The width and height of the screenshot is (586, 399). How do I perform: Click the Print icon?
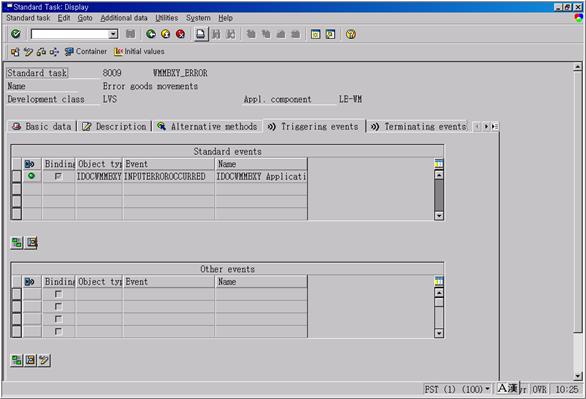[x=201, y=34]
